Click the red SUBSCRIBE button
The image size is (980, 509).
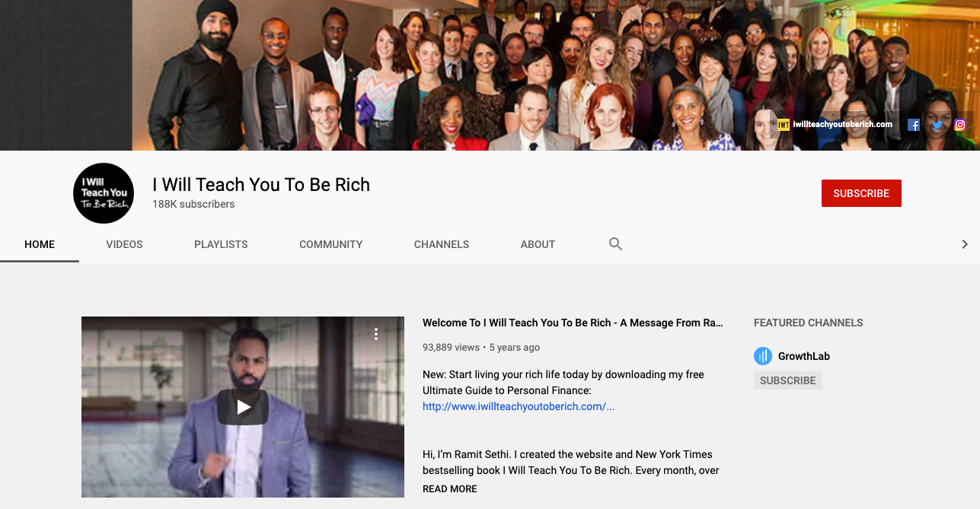(861, 193)
